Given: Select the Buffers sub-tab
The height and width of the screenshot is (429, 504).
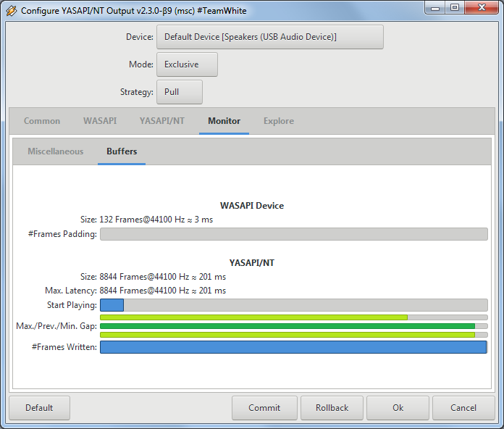Looking at the screenshot, I should click(122, 151).
